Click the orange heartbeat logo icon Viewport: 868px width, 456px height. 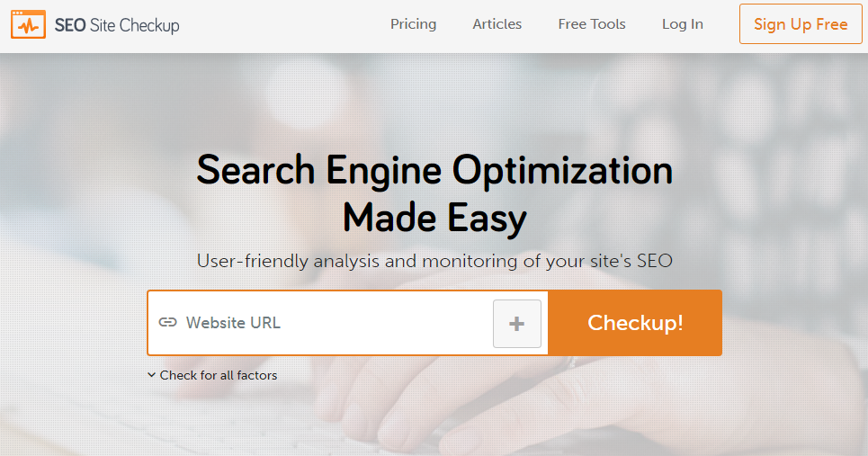28,24
